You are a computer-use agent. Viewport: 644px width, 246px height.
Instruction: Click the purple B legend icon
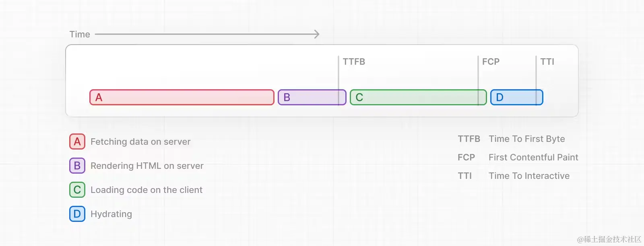(x=77, y=166)
